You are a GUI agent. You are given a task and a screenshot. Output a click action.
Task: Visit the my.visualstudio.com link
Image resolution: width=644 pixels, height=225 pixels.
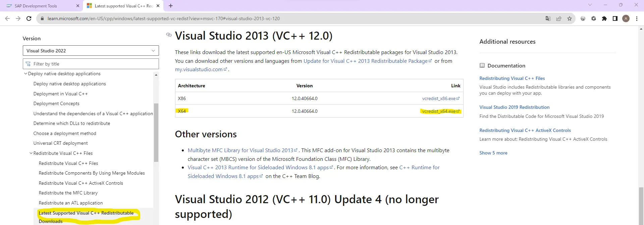[x=201, y=69]
